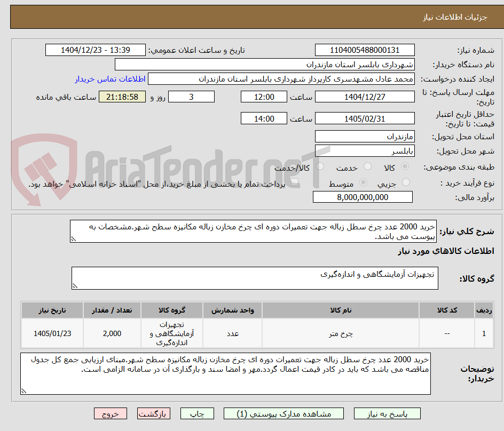
Task: Click the resize handle of شرح کلی نیاز box
Action: click(x=73, y=239)
